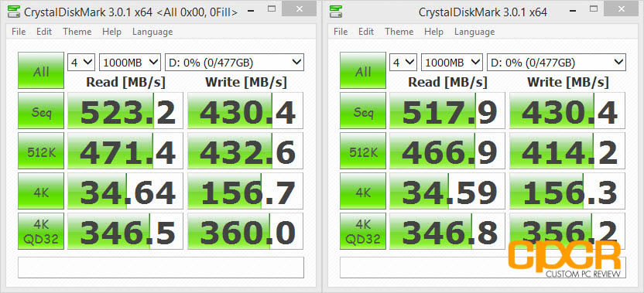
Task: Click the empty comment field in the left window
Action: (x=161, y=267)
